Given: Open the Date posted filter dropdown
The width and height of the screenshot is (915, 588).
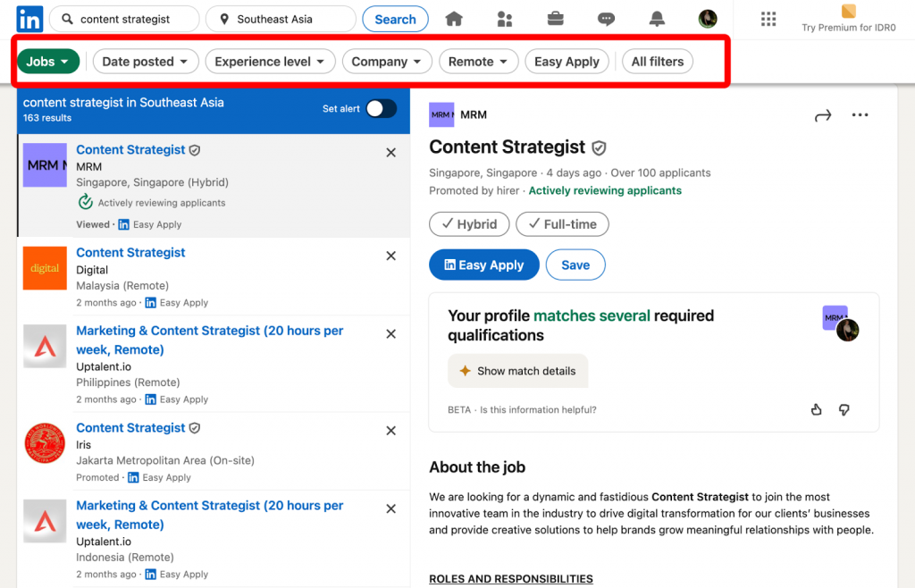Looking at the screenshot, I should pos(145,61).
